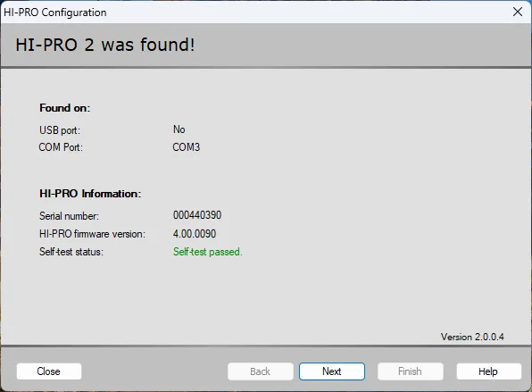Screen dimensions: 532x392
Task: Click the 'Self-test status:' label
Action: 71,252
